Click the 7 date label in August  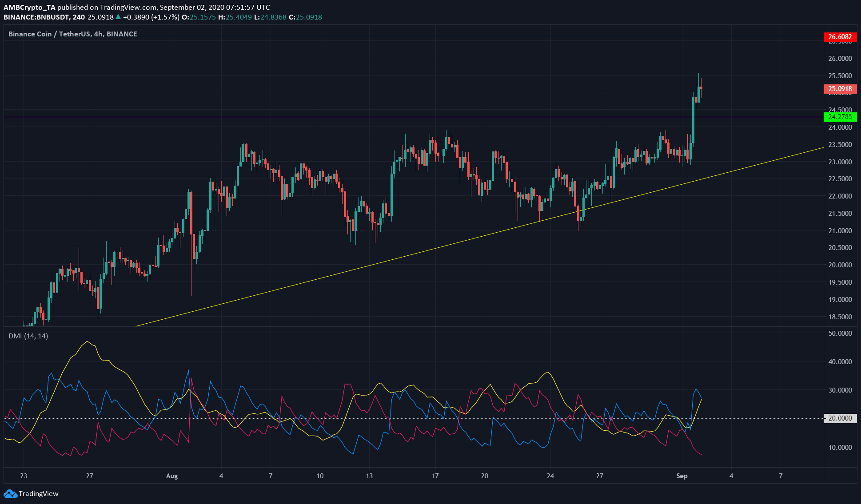[x=271, y=476]
